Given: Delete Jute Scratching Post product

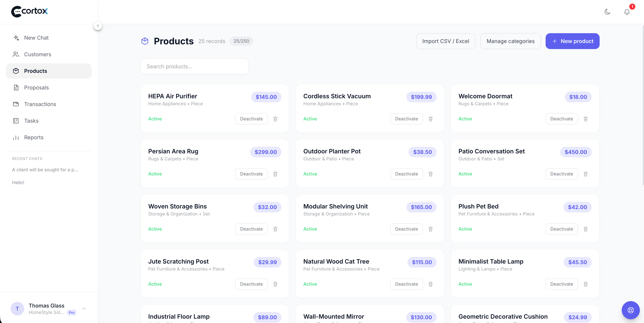Looking at the screenshot, I should click(x=275, y=284).
